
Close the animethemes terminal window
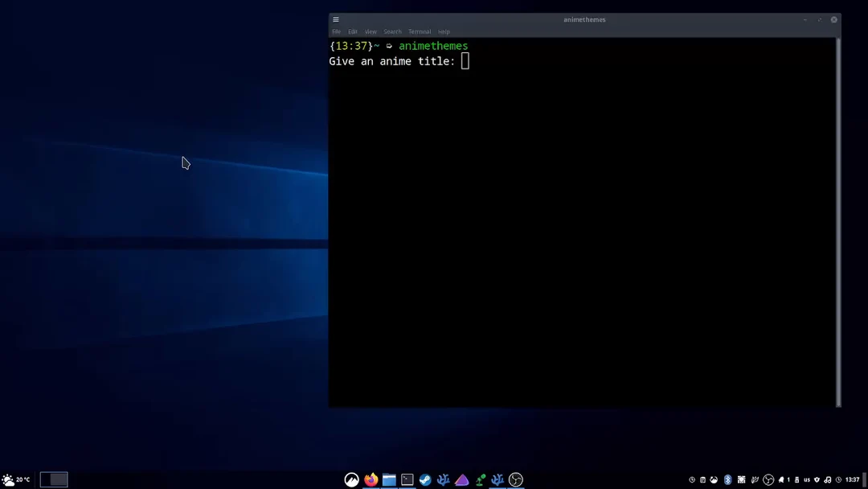click(834, 19)
